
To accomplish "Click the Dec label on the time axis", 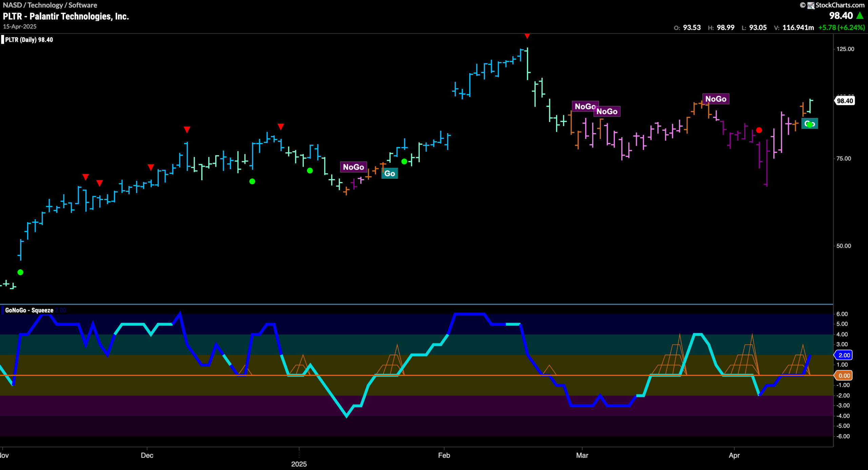I will [x=147, y=455].
